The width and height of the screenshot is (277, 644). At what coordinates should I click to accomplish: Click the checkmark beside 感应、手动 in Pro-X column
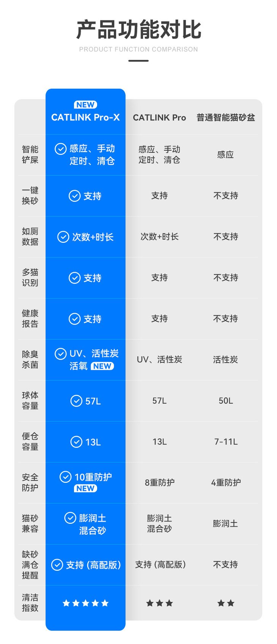coord(61,149)
